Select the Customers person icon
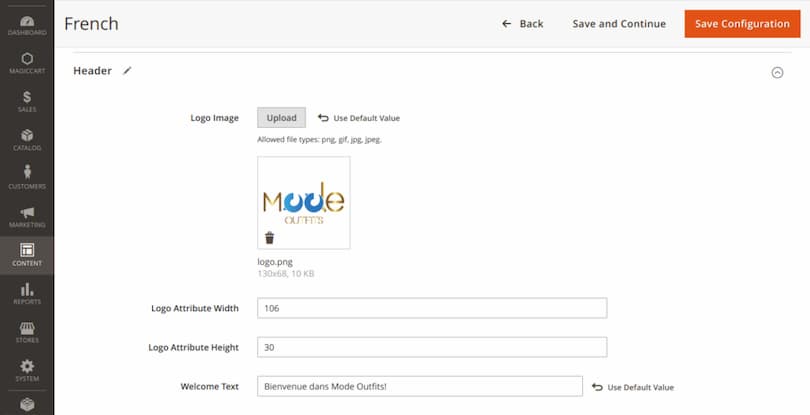 pyautogui.click(x=26, y=177)
